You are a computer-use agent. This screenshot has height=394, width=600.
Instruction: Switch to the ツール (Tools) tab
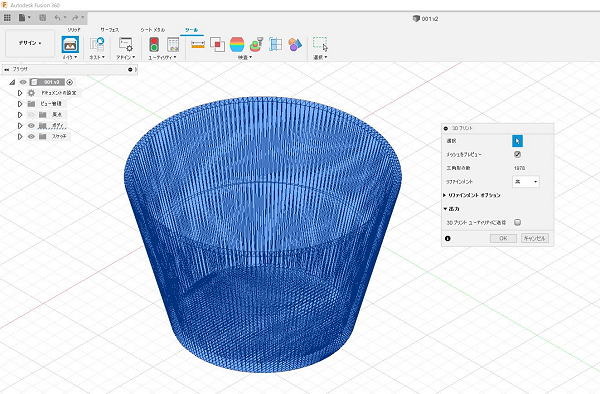(x=192, y=30)
